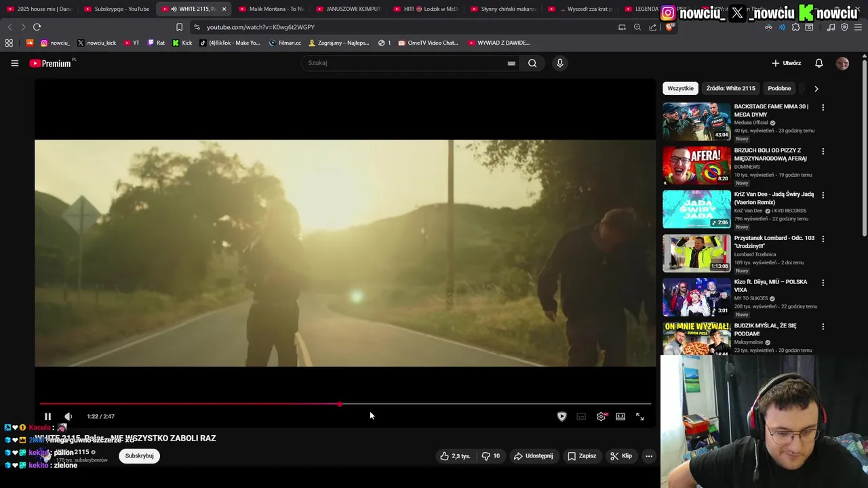Open the player settings gear
Image resolution: width=868 pixels, height=488 pixels.
click(x=601, y=416)
